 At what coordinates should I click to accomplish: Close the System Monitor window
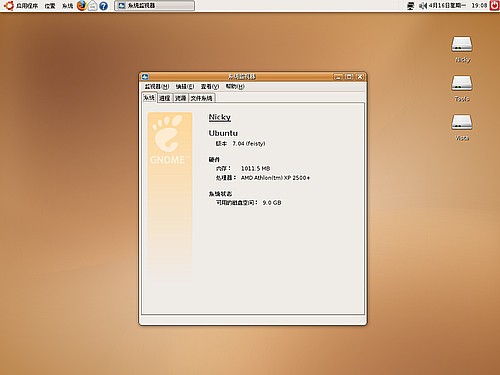[360, 77]
